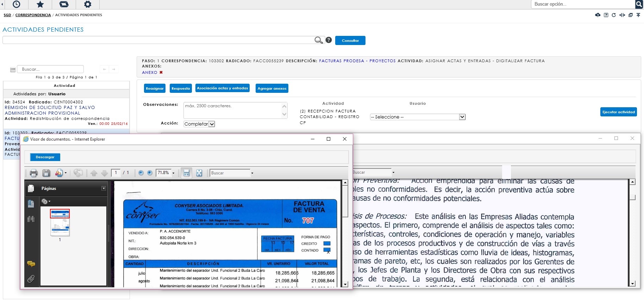Open REMISION DE SOLICITUD PAZ Y SALVO activity
644x301 pixels.
pos(50,110)
